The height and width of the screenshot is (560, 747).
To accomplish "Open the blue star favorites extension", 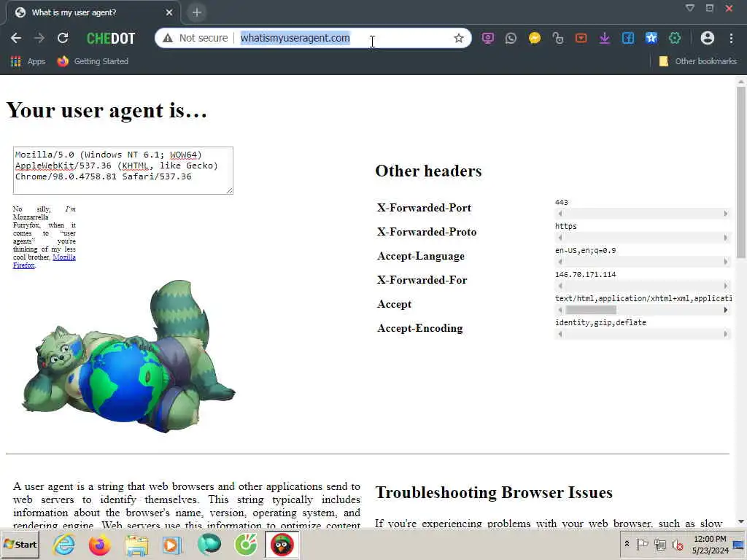I will (651, 38).
